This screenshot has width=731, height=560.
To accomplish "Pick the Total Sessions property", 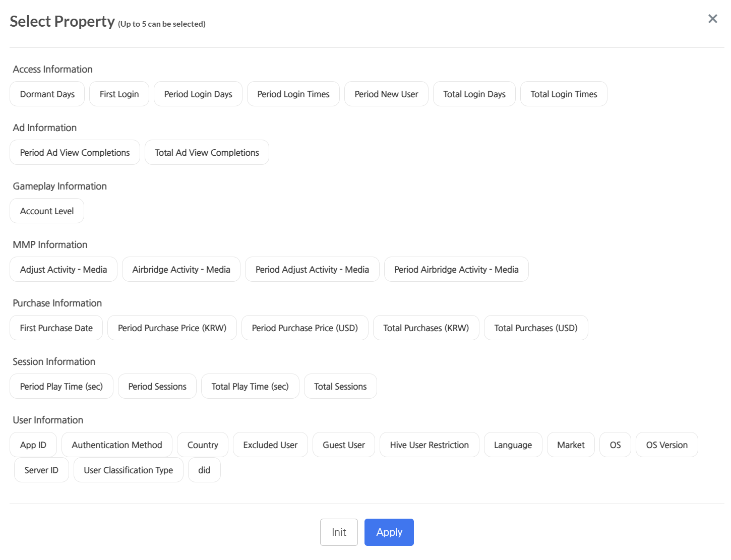I will [340, 387].
